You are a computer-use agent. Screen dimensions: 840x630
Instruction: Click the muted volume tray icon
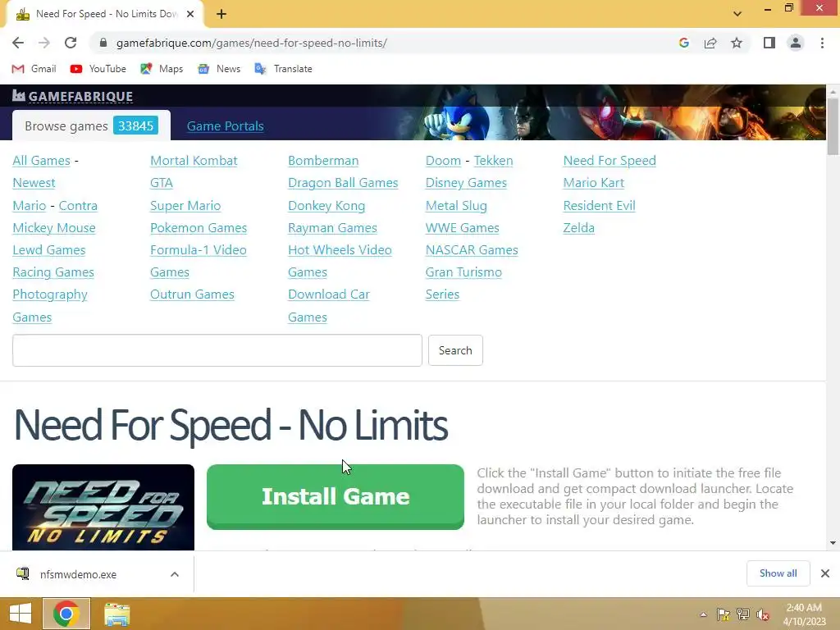tap(763, 614)
